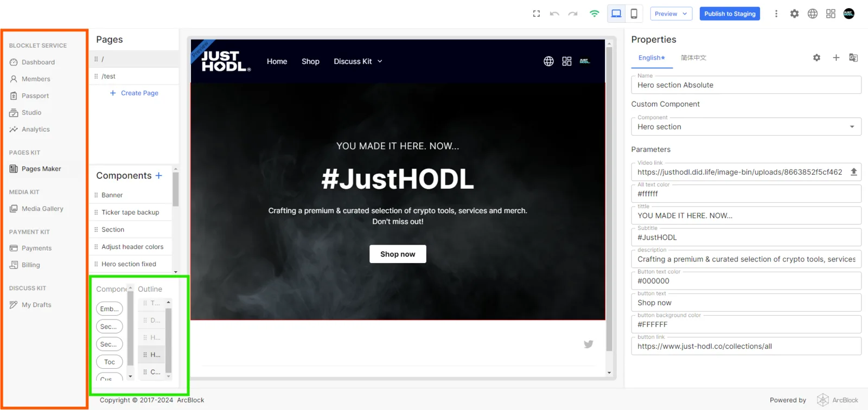Screen dimensions: 868x410
Task: Select Hero section fixed component
Action: pos(131,264)
